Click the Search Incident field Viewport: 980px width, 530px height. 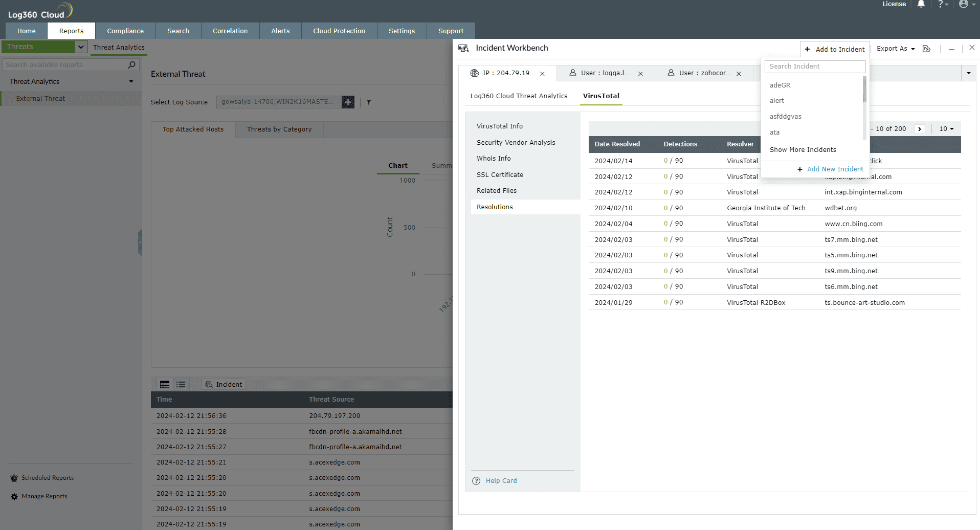[815, 67]
